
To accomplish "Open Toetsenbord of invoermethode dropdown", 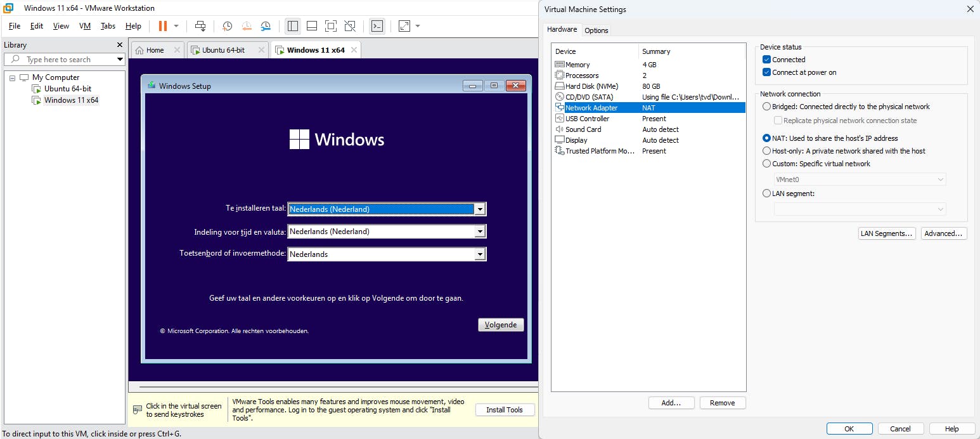I will pyautogui.click(x=480, y=254).
